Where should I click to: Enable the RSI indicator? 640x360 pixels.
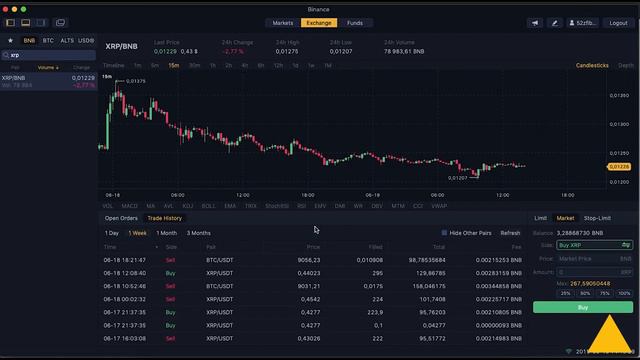click(302, 206)
